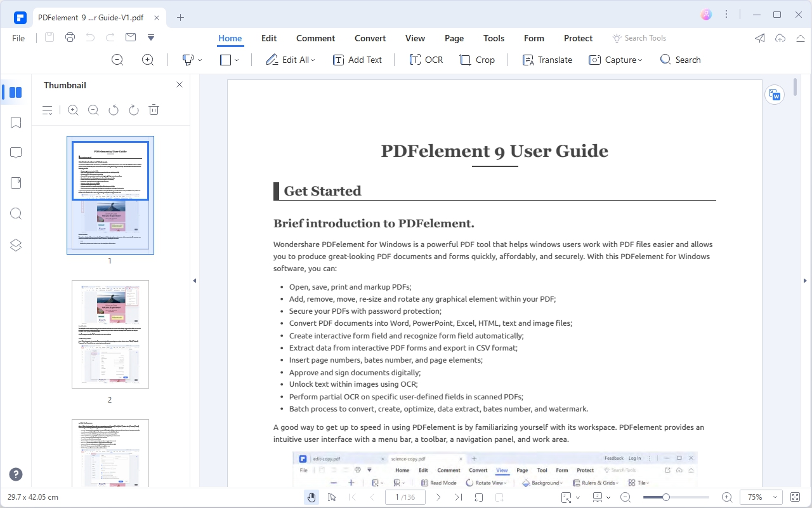Click the email envelope icon
This screenshot has width=812, height=508.
pos(131,37)
